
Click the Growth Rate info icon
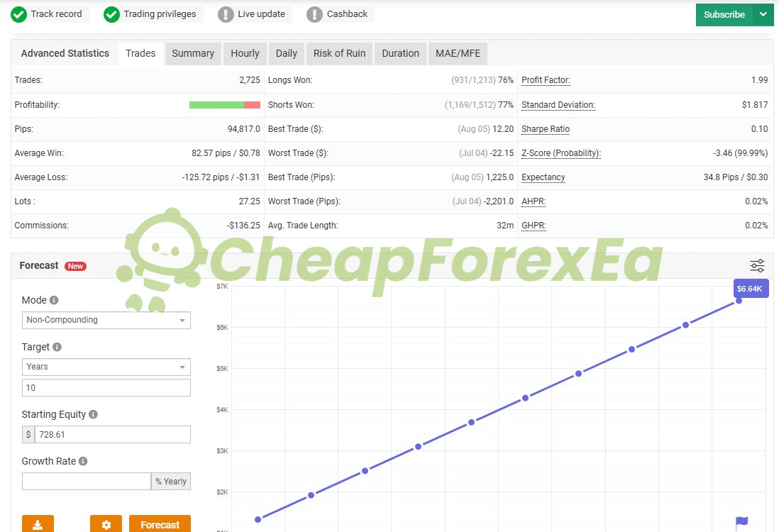point(84,461)
